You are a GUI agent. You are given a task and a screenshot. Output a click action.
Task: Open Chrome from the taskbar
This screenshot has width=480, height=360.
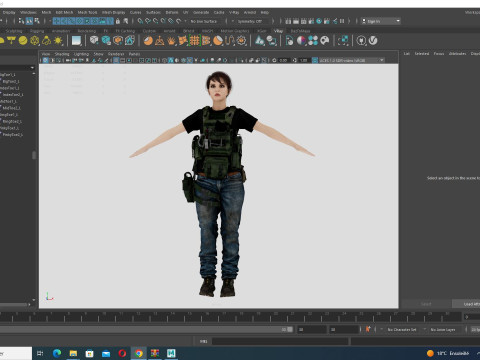139,353
